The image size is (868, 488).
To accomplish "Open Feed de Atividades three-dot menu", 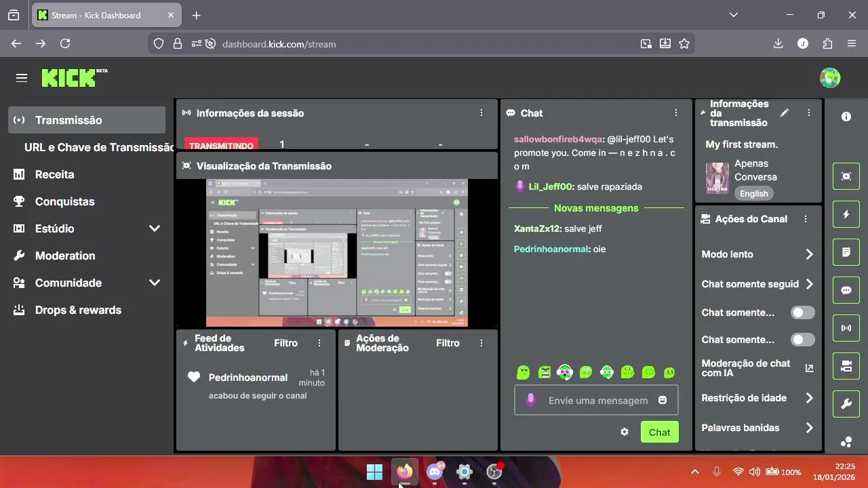I will click(319, 343).
